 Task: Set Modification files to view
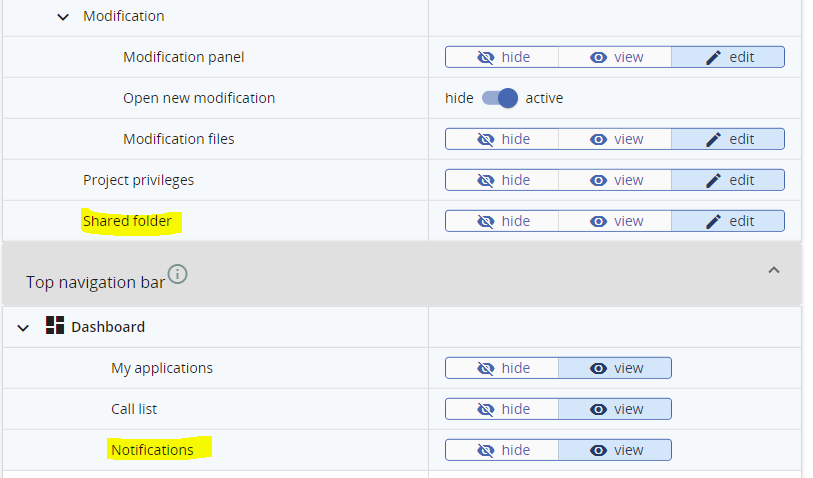point(615,139)
